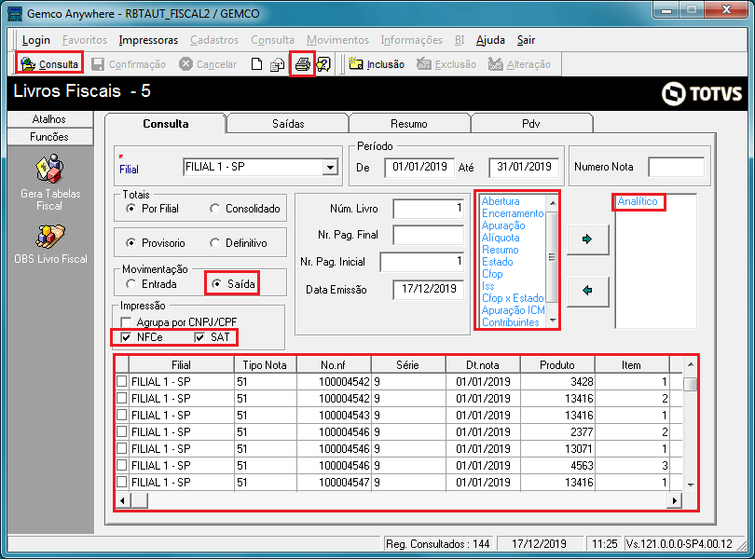The image size is (755, 560).
Task: Click the Gemco Anywhere title bar app icon
Action: click(16, 13)
